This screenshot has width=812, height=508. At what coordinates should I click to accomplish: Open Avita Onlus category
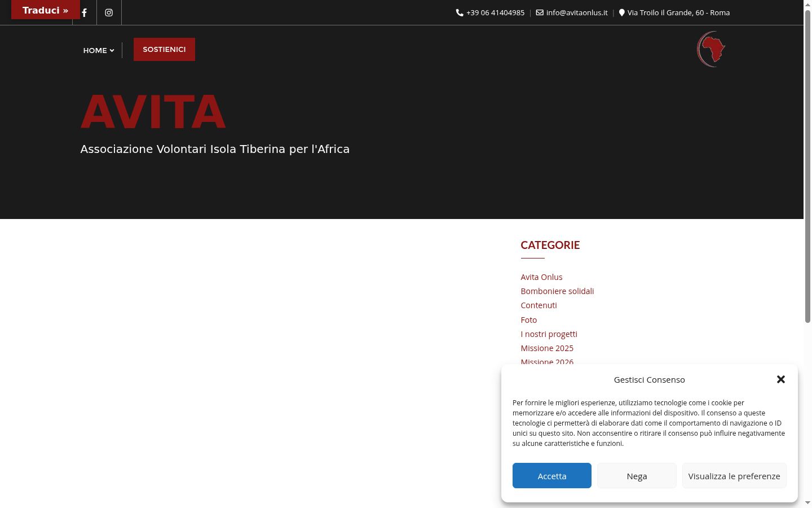pyautogui.click(x=541, y=277)
